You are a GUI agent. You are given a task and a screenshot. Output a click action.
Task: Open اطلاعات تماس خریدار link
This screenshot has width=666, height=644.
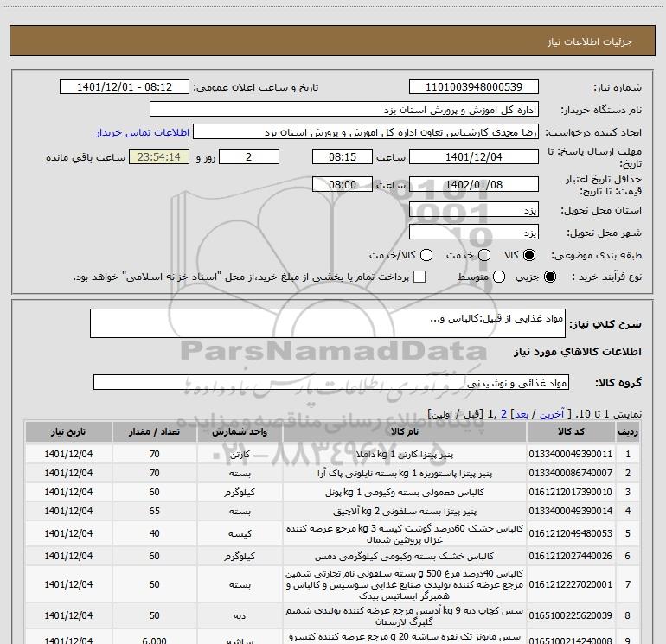point(143,132)
